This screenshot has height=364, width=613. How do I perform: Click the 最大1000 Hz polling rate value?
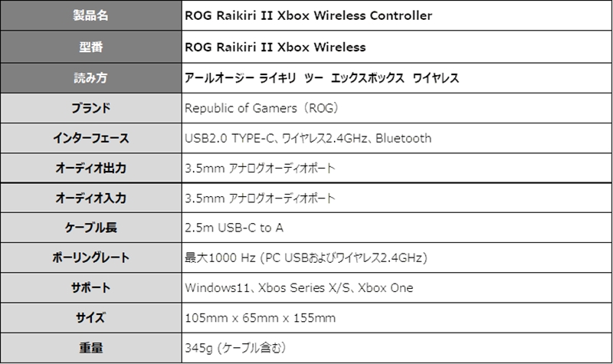[x=306, y=257]
